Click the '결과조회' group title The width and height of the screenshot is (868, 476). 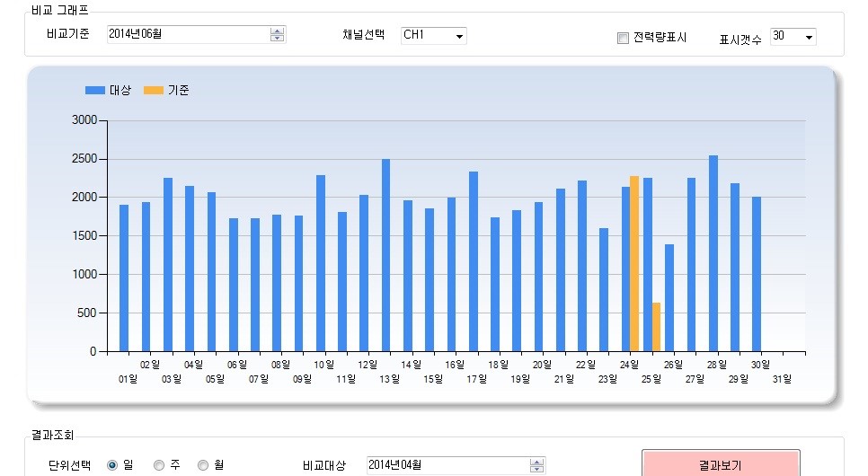[x=52, y=435]
